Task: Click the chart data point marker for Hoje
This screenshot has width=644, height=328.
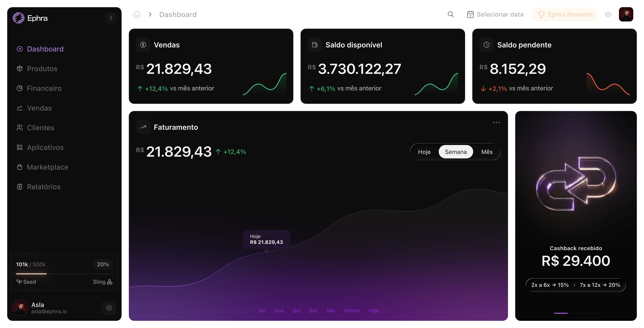Action: 267,251
